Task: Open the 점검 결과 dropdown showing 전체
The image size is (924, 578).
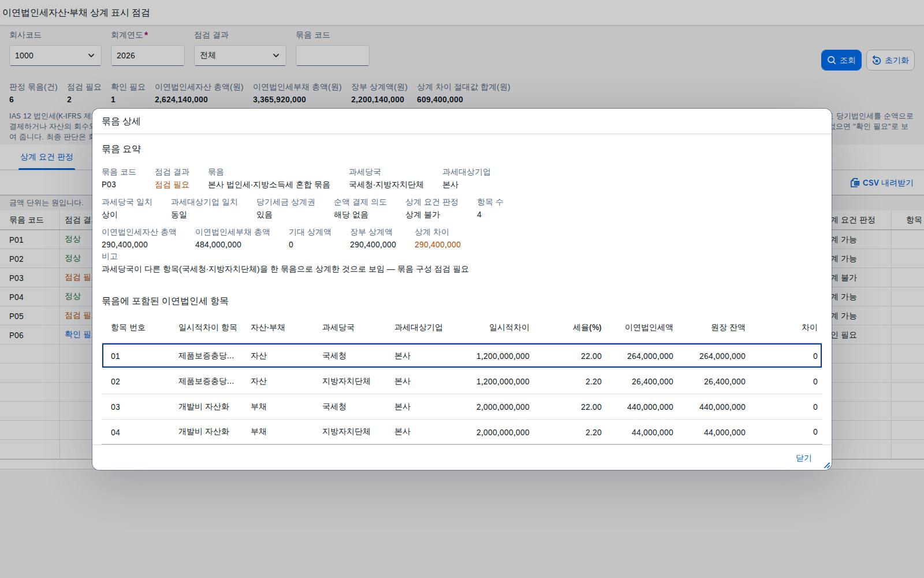Action: pyautogui.click(x=240, y=55)
